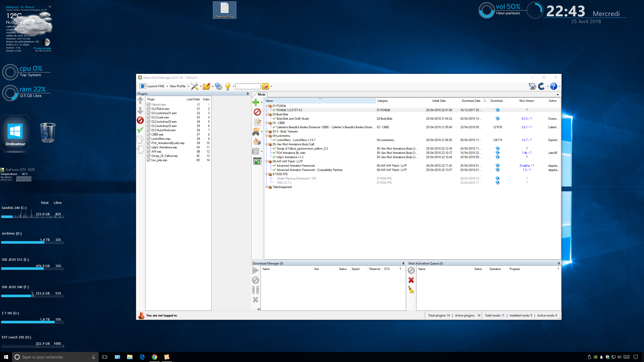The height and width of the screenshot is (362, 644).
Task: Click the blue help question mark icon
Action: [x=553, y=86]
